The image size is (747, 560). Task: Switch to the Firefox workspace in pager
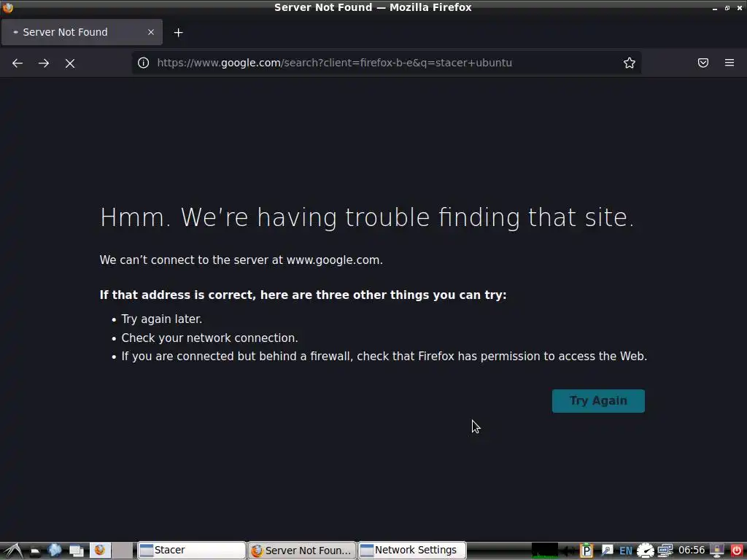click(x=100, y=551)
